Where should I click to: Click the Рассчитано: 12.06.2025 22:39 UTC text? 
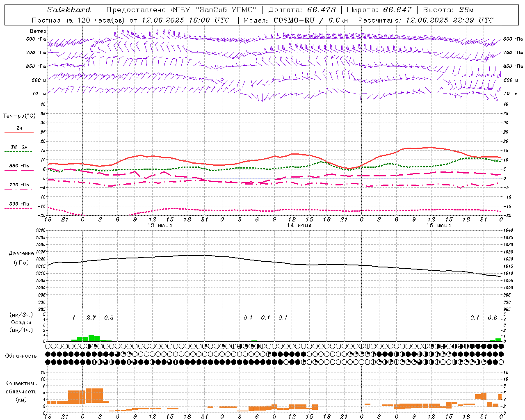tap(426, 20)
